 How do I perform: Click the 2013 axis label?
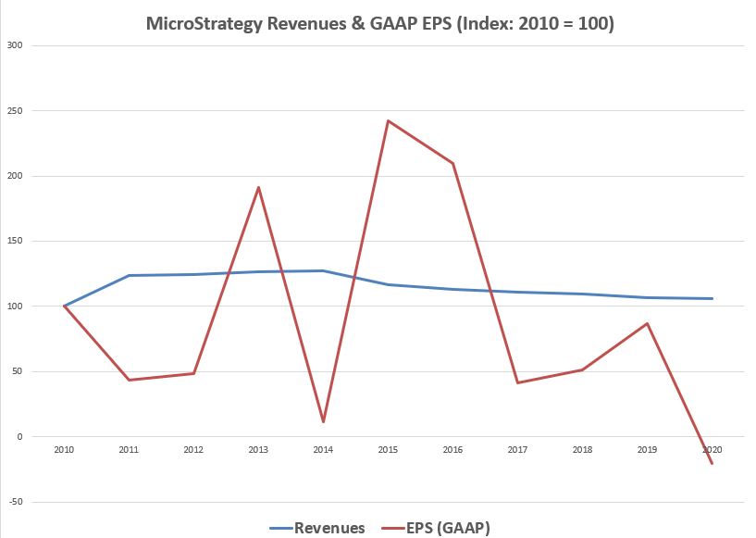click(x=257, y=449)
